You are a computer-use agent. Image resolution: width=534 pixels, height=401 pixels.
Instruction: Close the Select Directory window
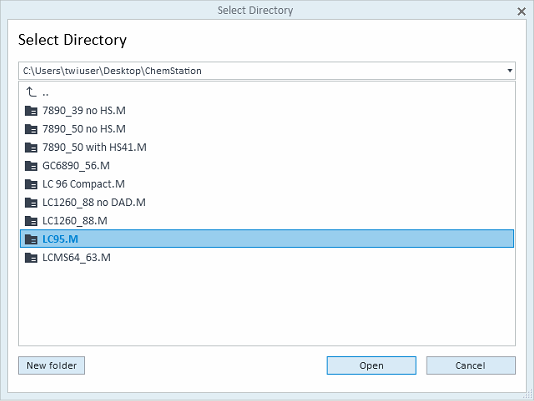coord(521,12)
